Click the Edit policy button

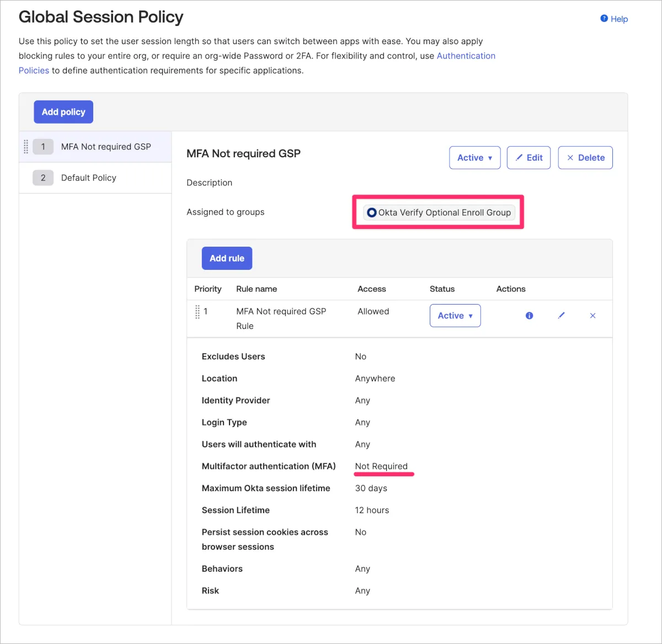coord(528,158)
